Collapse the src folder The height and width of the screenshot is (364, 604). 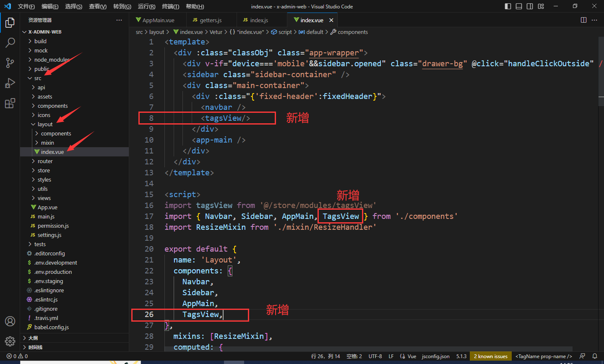[75, 78]
